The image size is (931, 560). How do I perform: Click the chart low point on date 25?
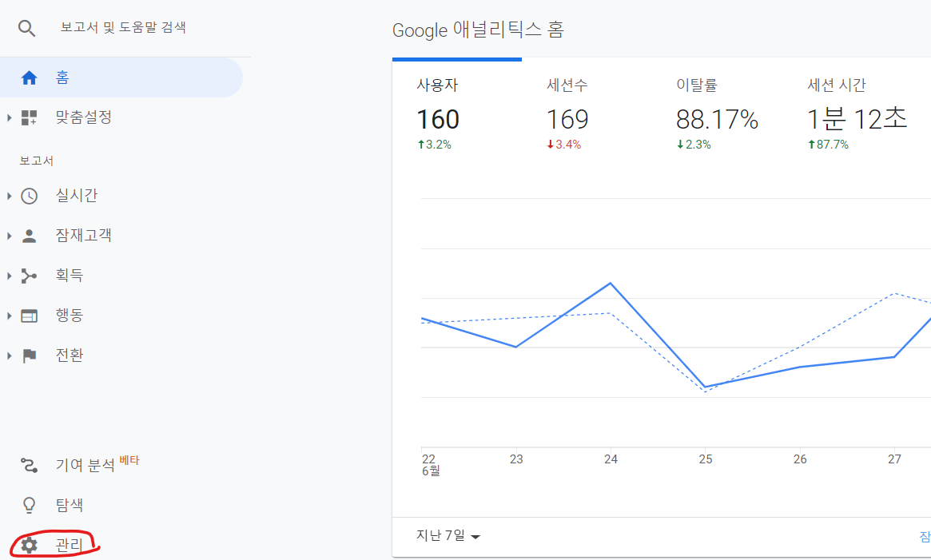[705, 387]
